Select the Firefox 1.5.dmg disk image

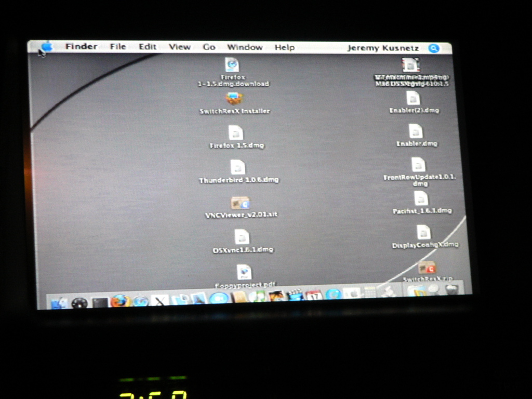(236, 133)
